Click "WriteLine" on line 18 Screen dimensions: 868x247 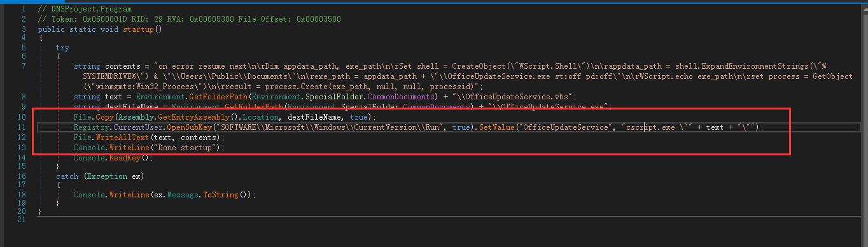[x=129, y=194]
